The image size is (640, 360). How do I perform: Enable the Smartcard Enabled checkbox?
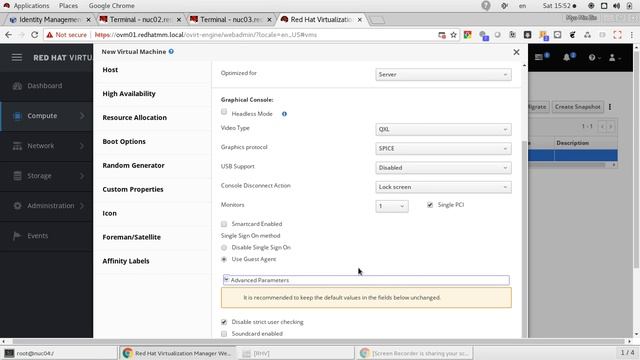(x=224, y=224)
